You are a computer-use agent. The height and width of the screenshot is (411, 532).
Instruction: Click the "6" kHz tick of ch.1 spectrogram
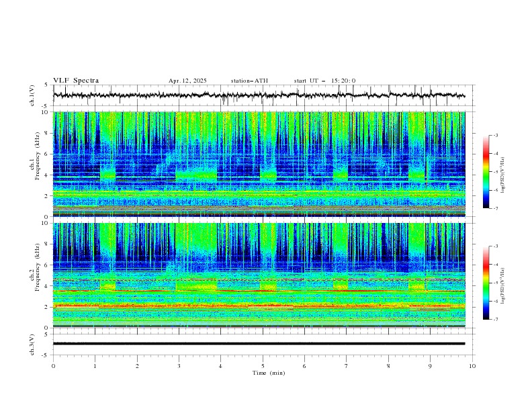point(48,154)
